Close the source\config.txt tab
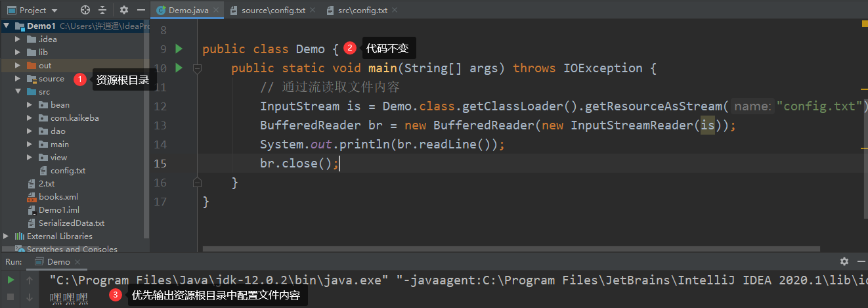Screen dimensions: 868x308 pos(313,11)
